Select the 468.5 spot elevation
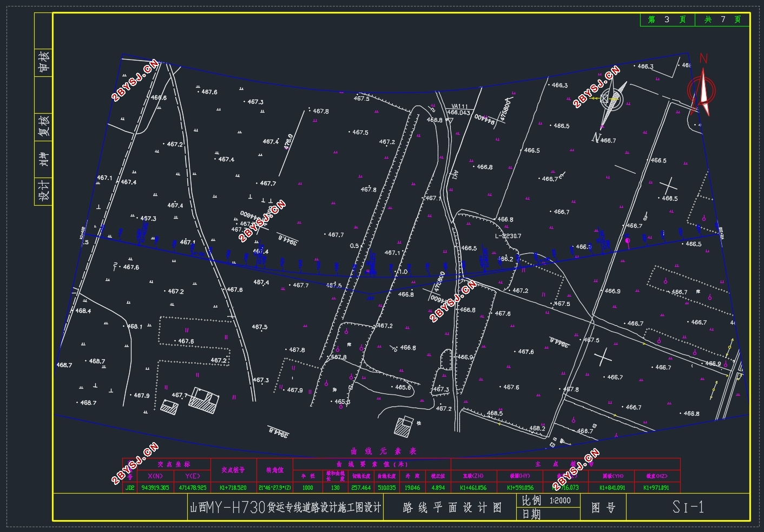This screenshot has height=532, width=764. coord(495,413)
